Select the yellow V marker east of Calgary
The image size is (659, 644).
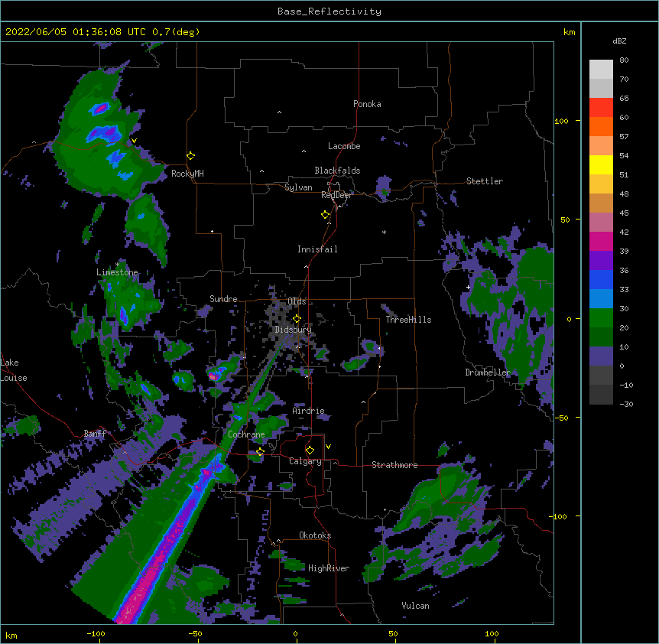pyautogui.click(x=328, y=447)
